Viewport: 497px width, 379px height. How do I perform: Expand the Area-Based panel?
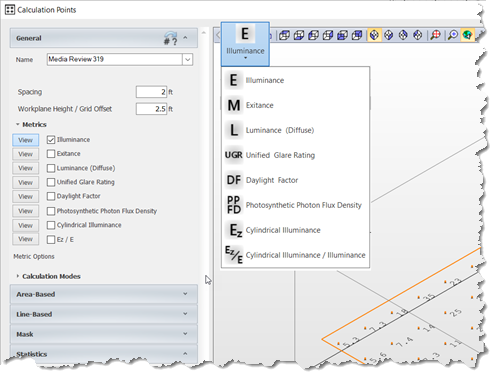(x=103, y=294)
